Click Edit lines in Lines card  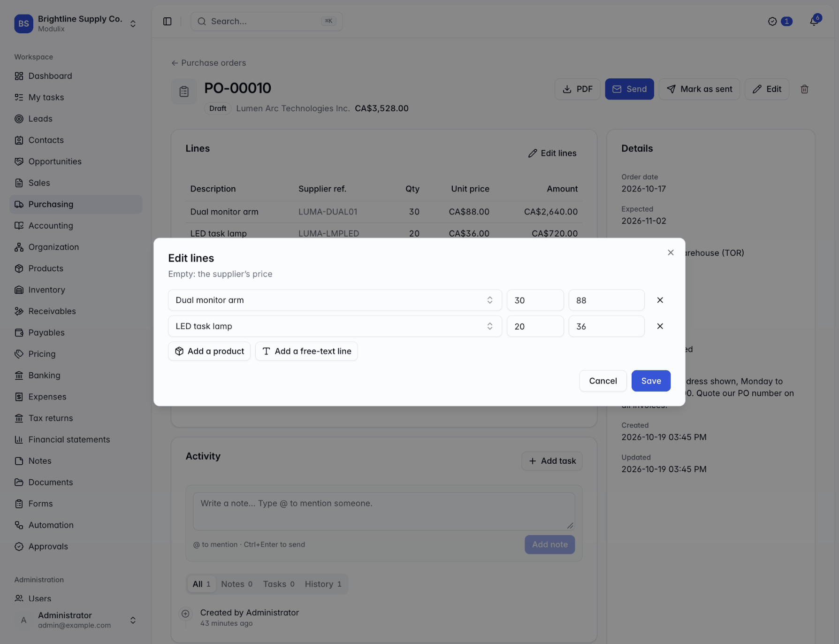click(552, 153)
